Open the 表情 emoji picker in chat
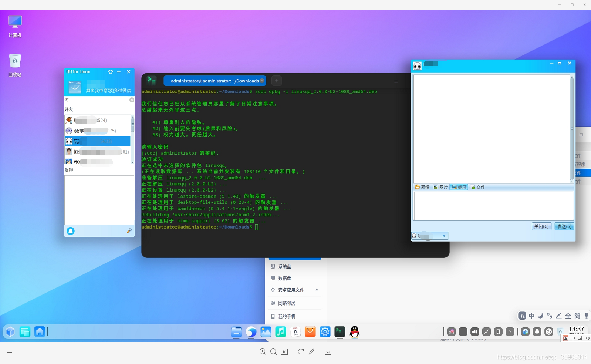Viewport: 591px width, 364px height. 422,187
